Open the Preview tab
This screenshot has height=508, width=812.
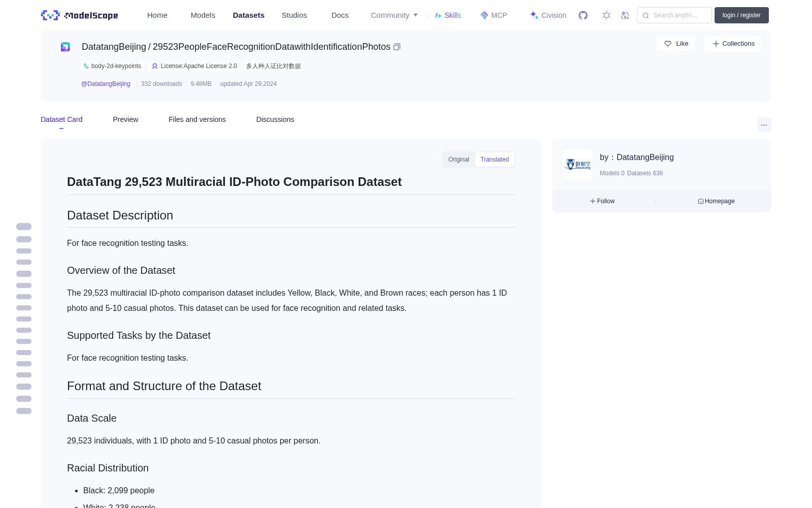point(125,119)
